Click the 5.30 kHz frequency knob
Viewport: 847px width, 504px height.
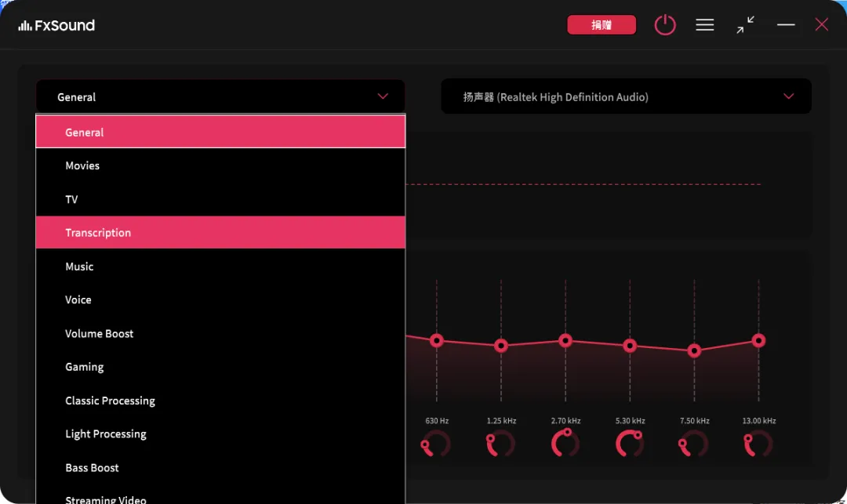[x=630, y=444]
